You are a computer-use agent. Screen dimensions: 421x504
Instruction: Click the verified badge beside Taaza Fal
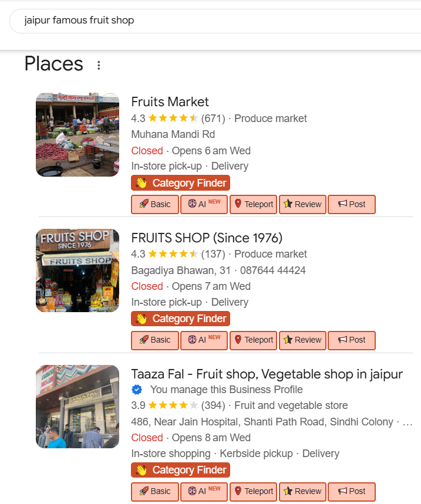point(137,390)
